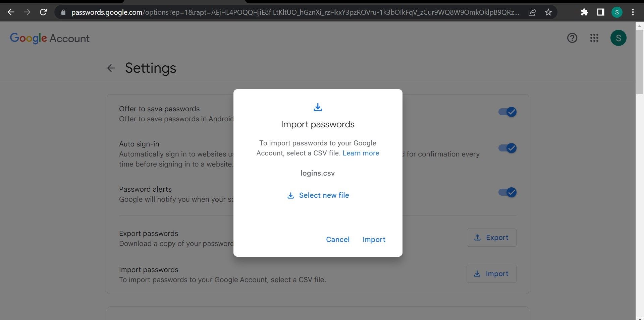
Task: Reload the current page
Action: pyautogui.click(x=43, y=12)
